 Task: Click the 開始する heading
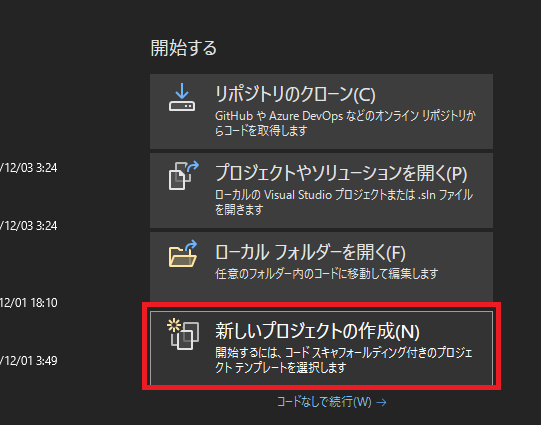(184, 48)
